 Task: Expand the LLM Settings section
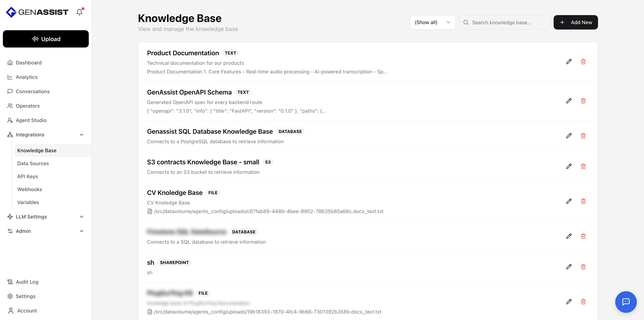pos(81,217)
